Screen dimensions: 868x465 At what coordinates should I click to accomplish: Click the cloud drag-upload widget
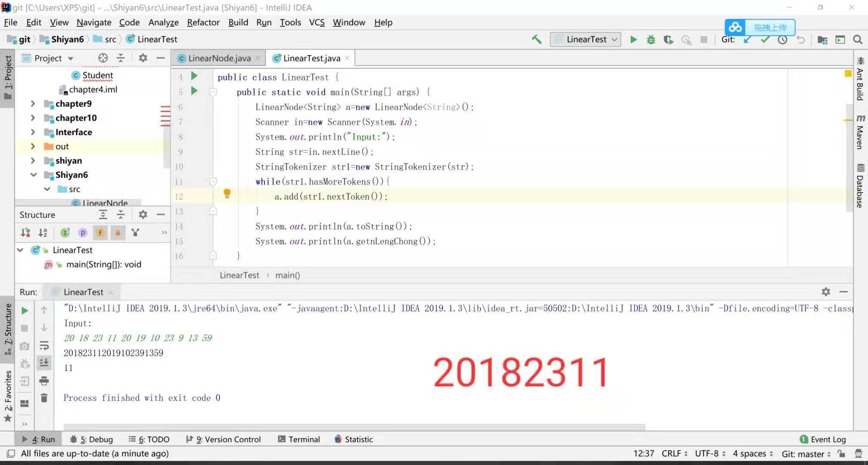point(760,28)
